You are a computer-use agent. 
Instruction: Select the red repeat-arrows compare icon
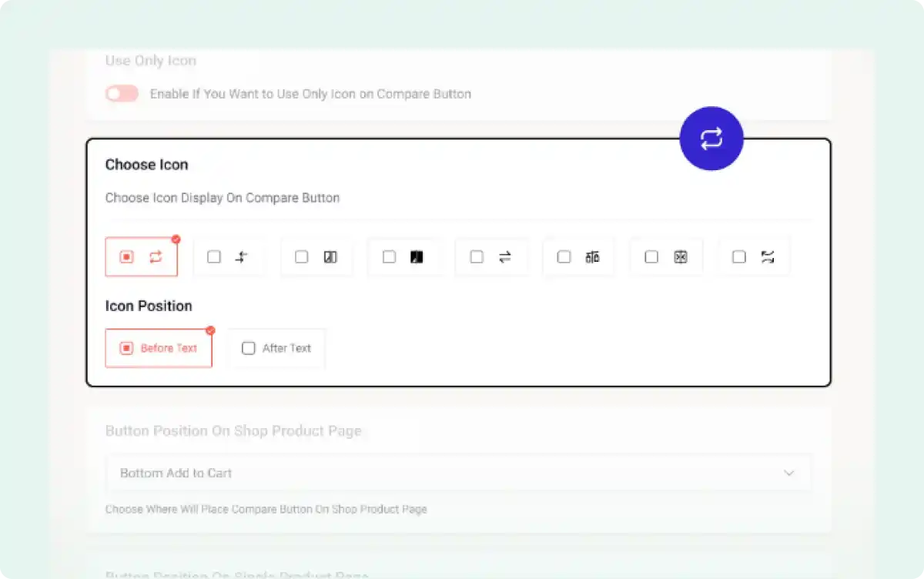[x=156, y=257]
